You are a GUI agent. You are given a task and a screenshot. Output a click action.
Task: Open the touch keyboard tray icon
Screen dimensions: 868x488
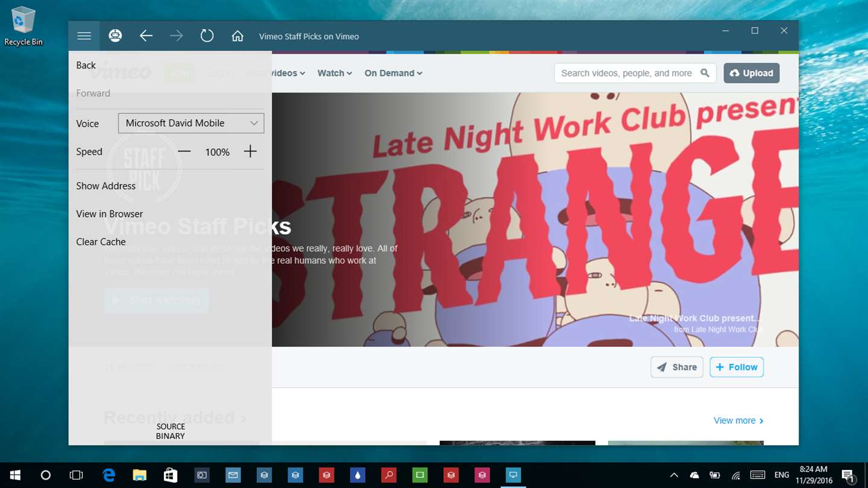pos(758,475)
